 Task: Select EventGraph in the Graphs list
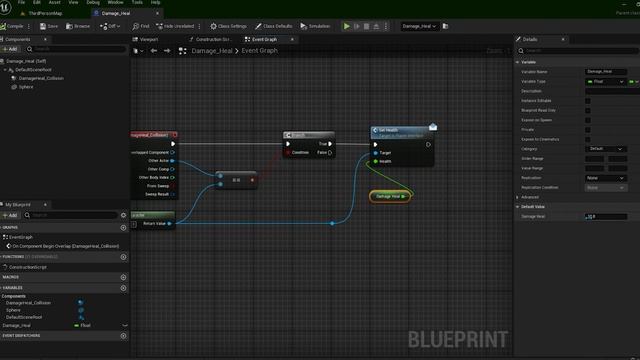(20, 237)
